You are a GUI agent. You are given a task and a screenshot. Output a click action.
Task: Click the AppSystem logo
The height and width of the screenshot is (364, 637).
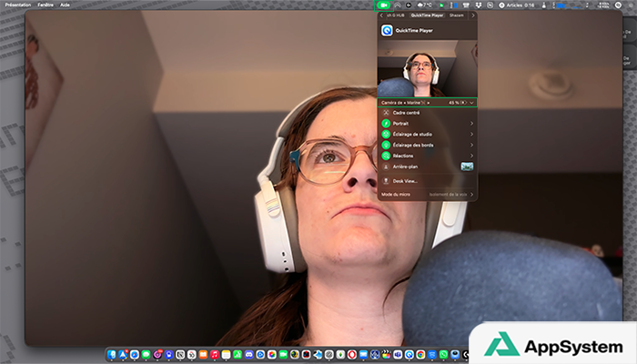(x=552, y=345)
